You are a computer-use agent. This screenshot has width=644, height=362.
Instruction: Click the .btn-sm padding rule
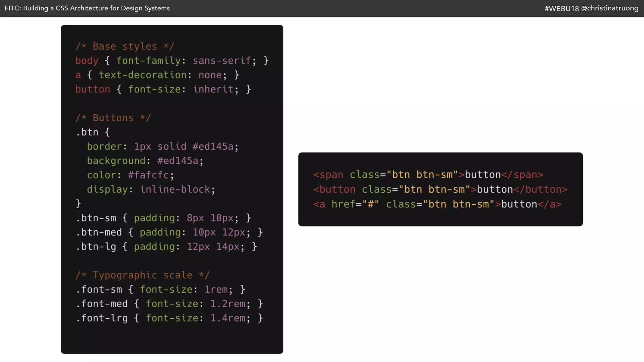pyautogui.click(x=163, y=218)
